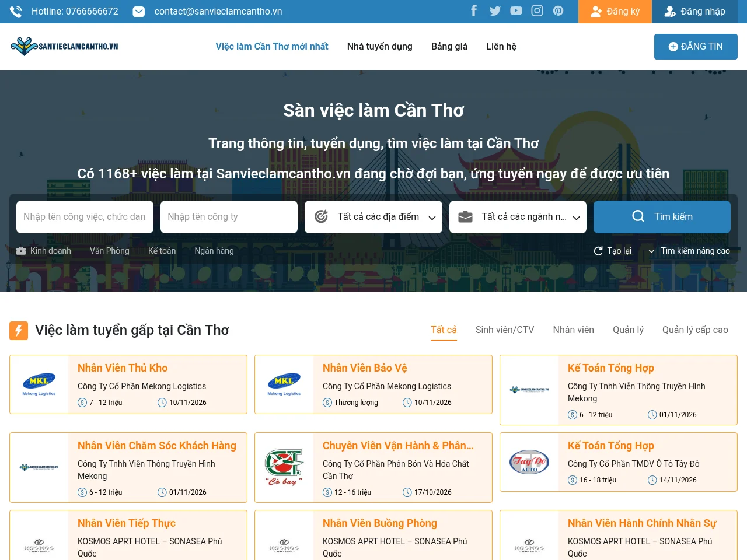Screen dimensions: 747x560
Task: Click clock icon on Chuyên Viên Vận Hành card
Action: [407, 492]
